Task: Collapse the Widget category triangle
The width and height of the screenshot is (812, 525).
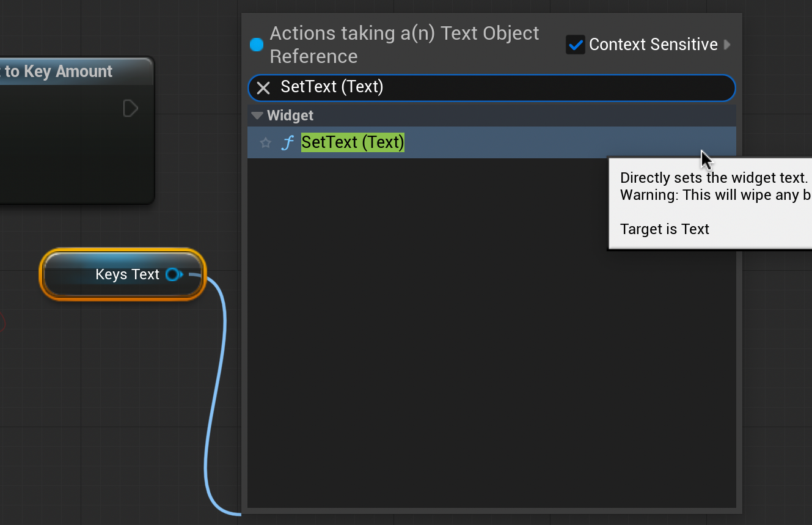Action: 257,116
